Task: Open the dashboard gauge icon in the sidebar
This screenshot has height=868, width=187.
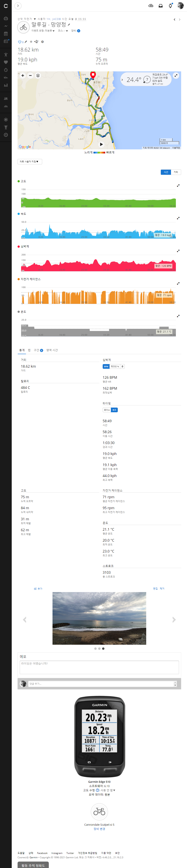Action: [x=6, y=19]
